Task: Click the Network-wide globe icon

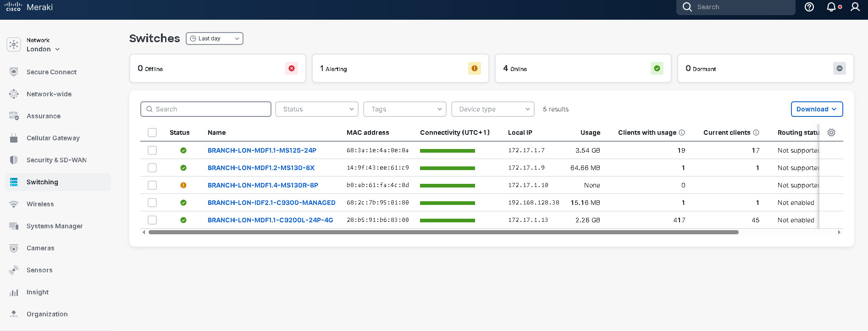Action: pos(14,94)
